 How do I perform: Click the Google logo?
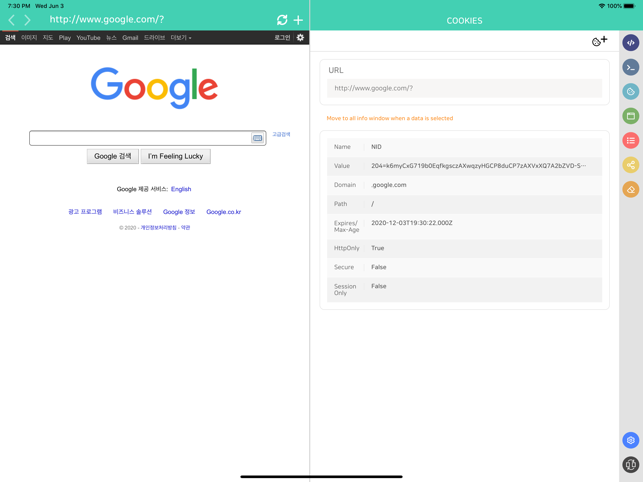click(154, 87)
